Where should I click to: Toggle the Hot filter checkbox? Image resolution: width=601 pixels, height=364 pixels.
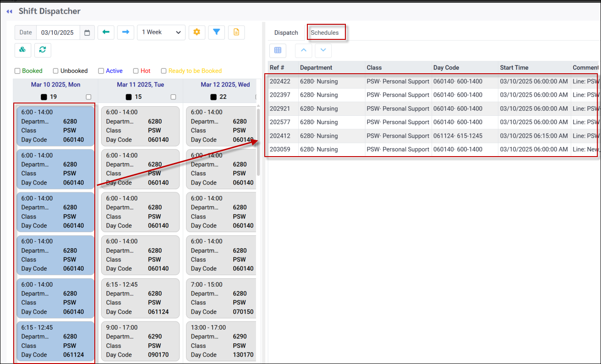(136, 71)
